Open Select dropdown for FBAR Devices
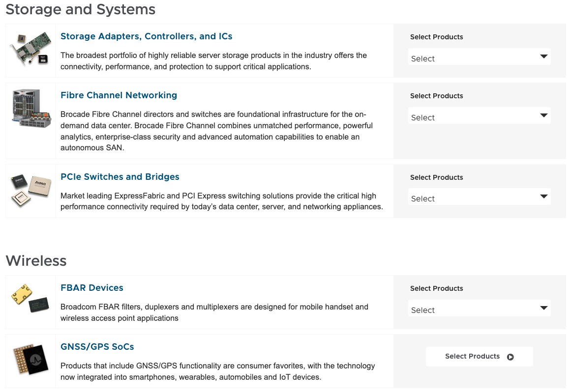Image resolution: width=571 pixels, height=392 pixels. (x=479, y=308)
